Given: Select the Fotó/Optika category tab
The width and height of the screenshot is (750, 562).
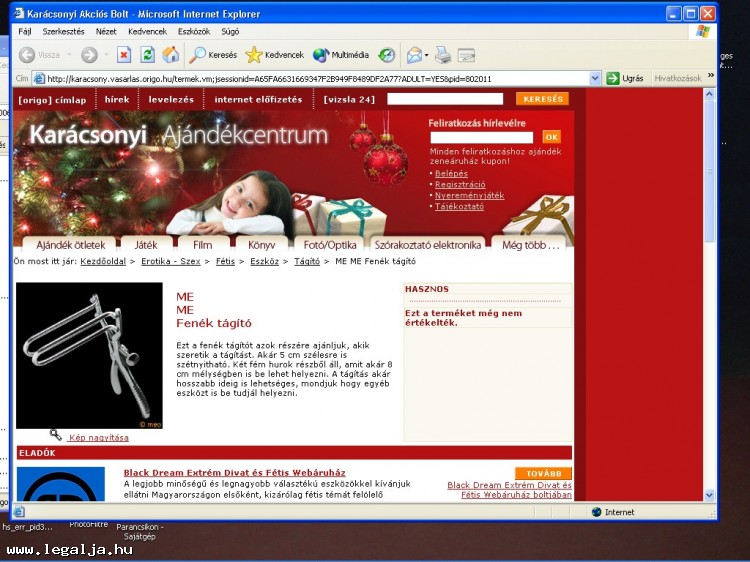Looking at the screenshot, I should [x=329, y=244].
